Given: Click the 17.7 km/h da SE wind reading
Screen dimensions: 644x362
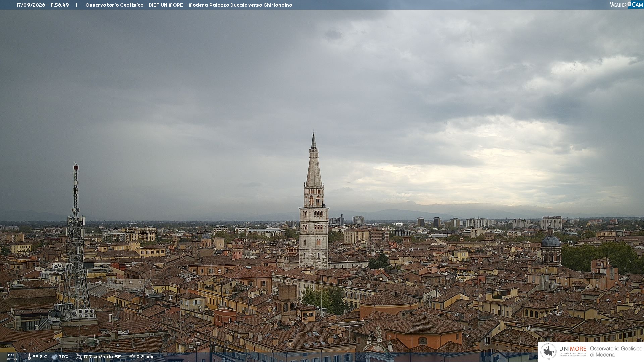Looking at the screenshot, I should (102, 357).
